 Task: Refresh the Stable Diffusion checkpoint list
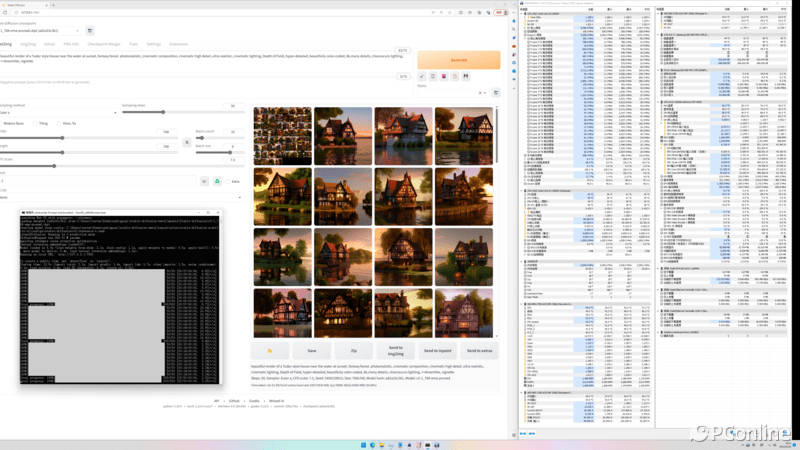coord(89,31)
